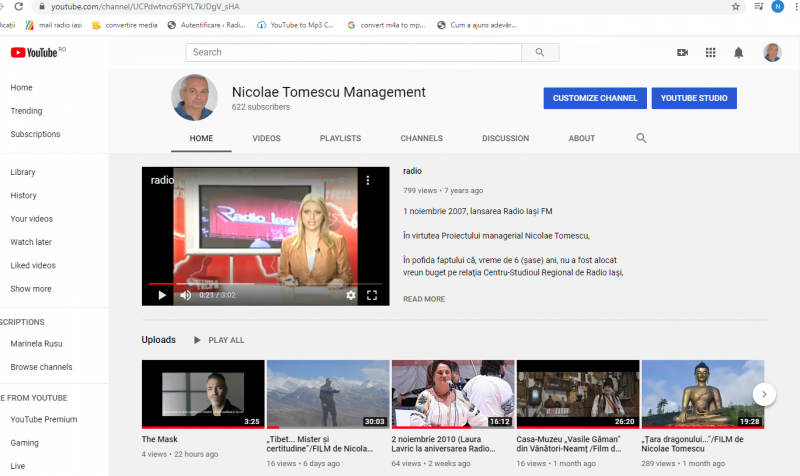Open Tibet Mister și certitudine thumbnail
This screenshot has width=800, height=476.
328,394
